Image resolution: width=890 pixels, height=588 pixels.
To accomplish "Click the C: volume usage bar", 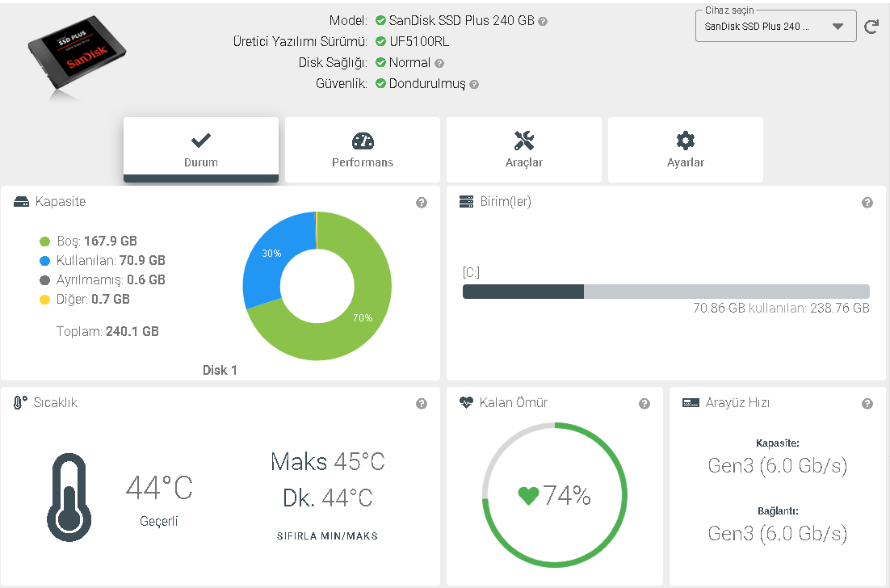I will click(x=666, y=292).
